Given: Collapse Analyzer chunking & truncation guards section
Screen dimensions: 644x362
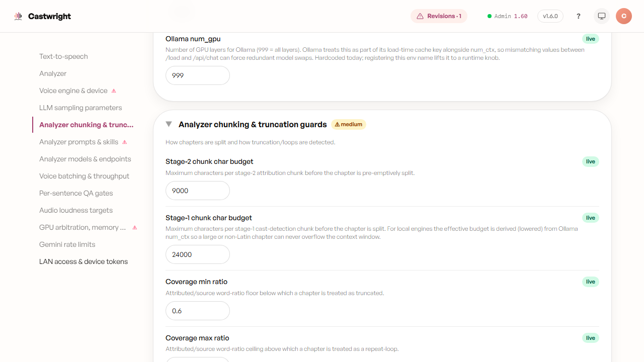Looking at the screenshot, I should (x=169, y=124).
